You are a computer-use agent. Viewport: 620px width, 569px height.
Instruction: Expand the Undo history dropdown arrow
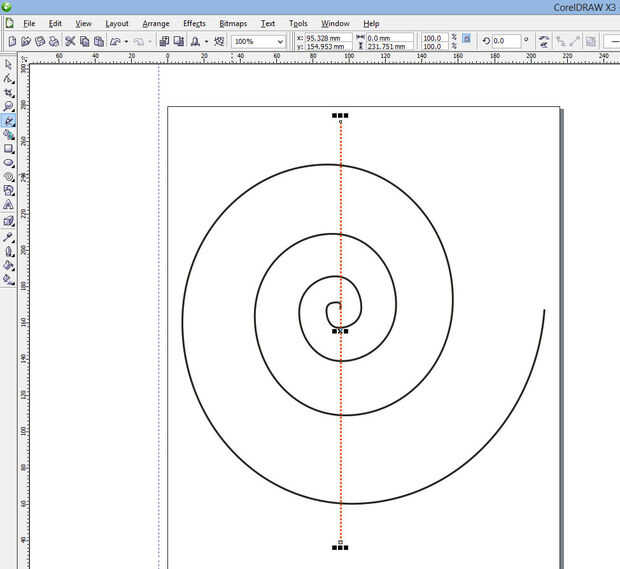point(127,42)
